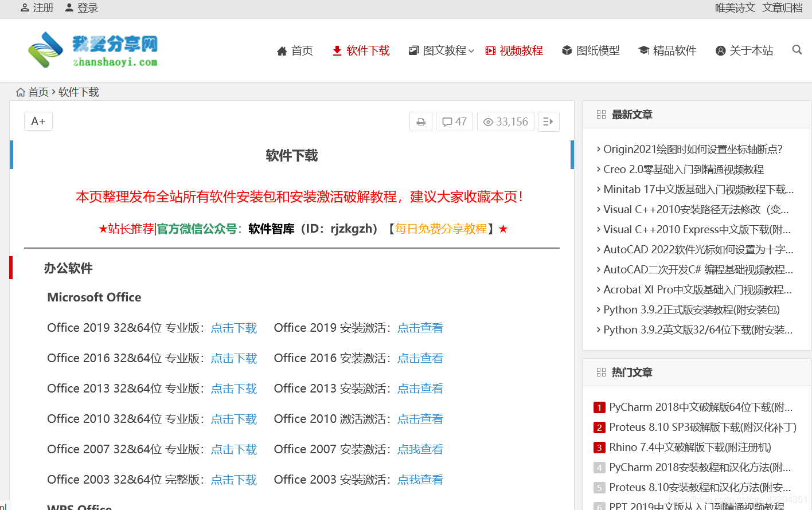Open article Acrobat XI Pro中文版基础入门视频教程
The image size is (812, 510).
pos(698,289)
